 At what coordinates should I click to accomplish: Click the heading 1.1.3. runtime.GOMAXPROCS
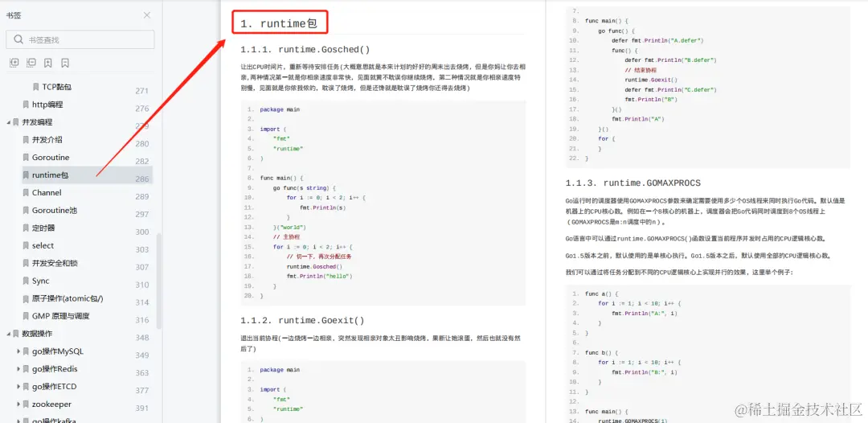633,183
